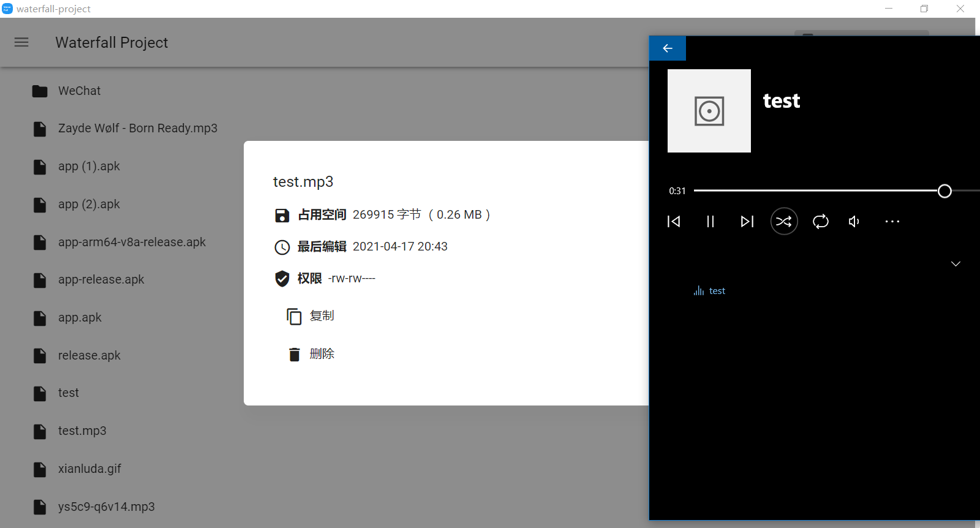Screen dimensions: 980x528
Task: Click the copy icon beside 复制
Action: coord(295,316)
